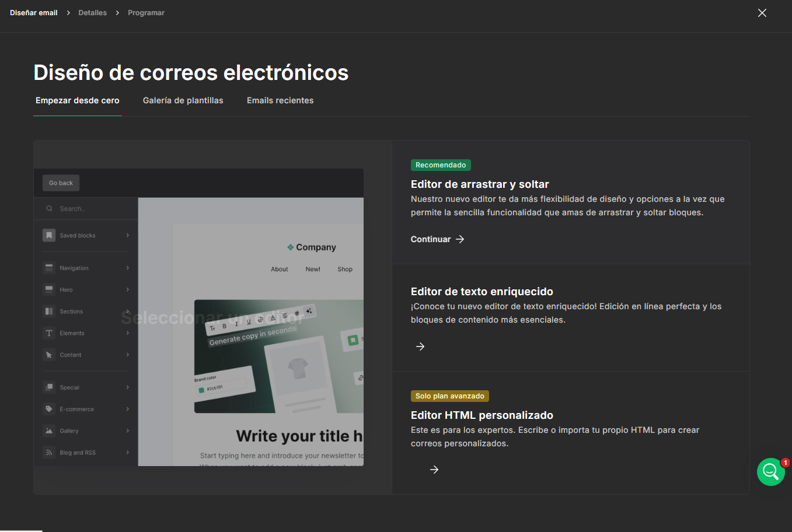Image resolution: width=792 pixels, height=532 pixels.
Task: Switch to Galería de plantillas tab
Action: click(183, 100)
